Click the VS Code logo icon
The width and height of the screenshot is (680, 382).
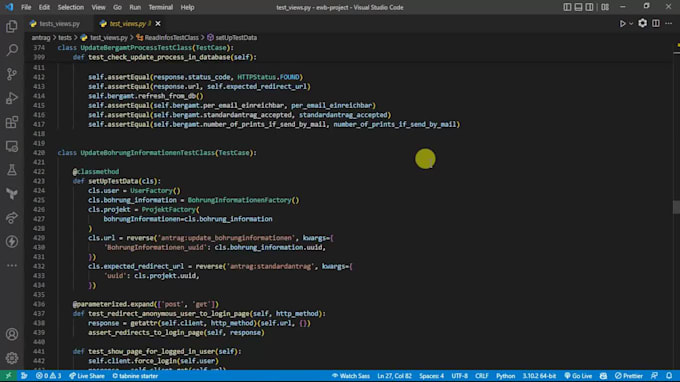pos(9,7)
